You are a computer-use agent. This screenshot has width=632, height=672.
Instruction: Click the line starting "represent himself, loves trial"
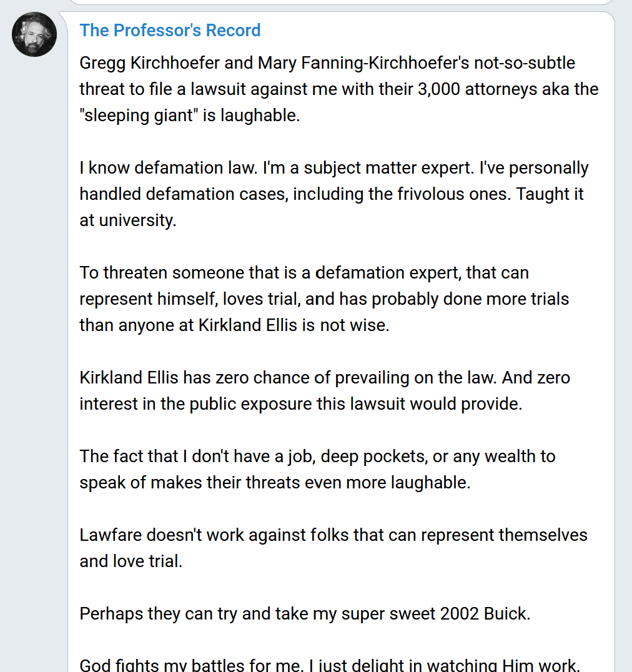pyautogui.click(x=324, y=299)
